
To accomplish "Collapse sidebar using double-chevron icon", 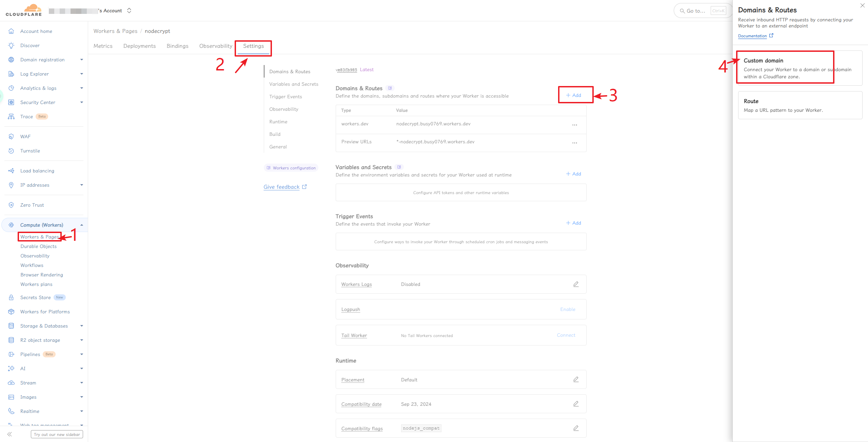I will click(9, 434).
